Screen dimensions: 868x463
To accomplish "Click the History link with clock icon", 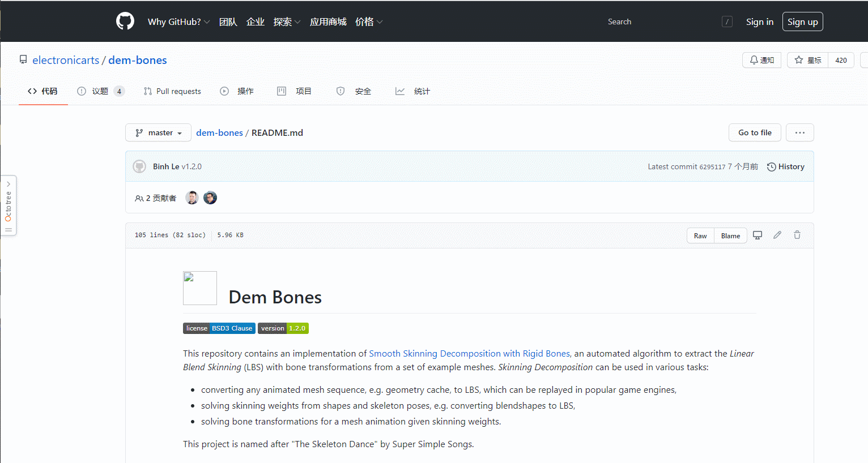I will [x=785, y=166].
